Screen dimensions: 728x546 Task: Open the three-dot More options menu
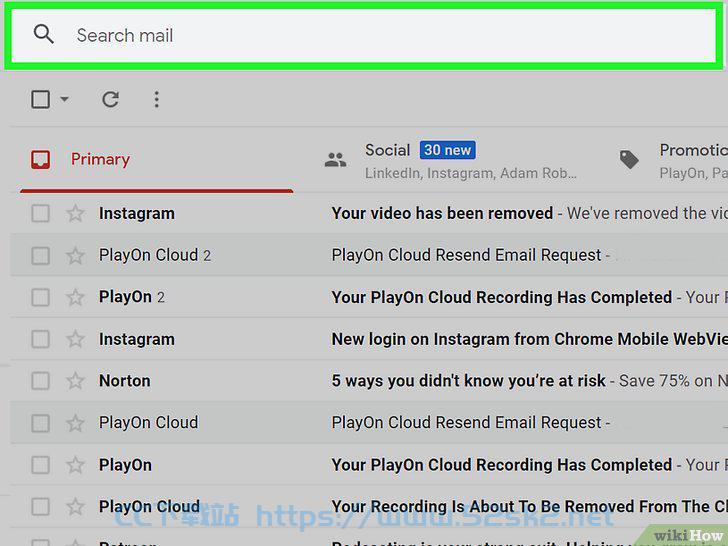[x=156, y=99]
